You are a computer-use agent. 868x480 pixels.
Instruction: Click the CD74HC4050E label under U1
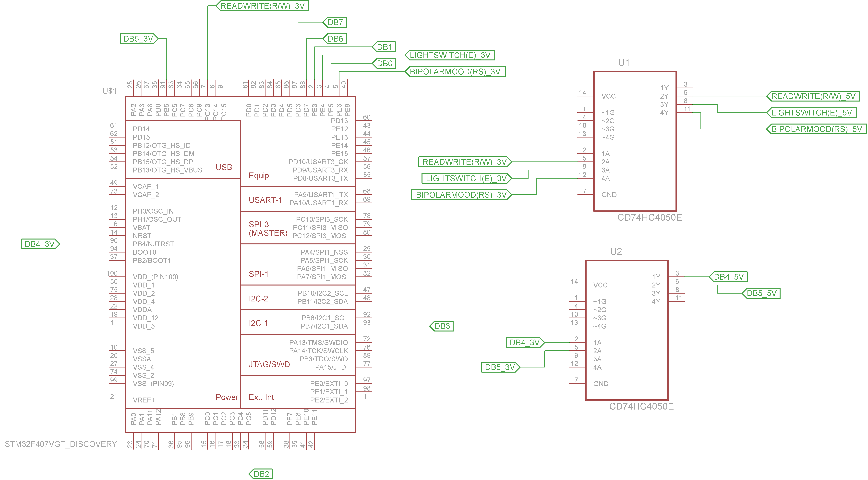click(649, 217)
